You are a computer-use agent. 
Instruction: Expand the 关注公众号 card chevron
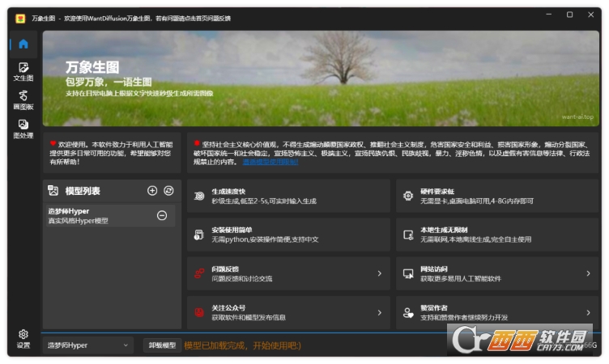click(379, 311)
